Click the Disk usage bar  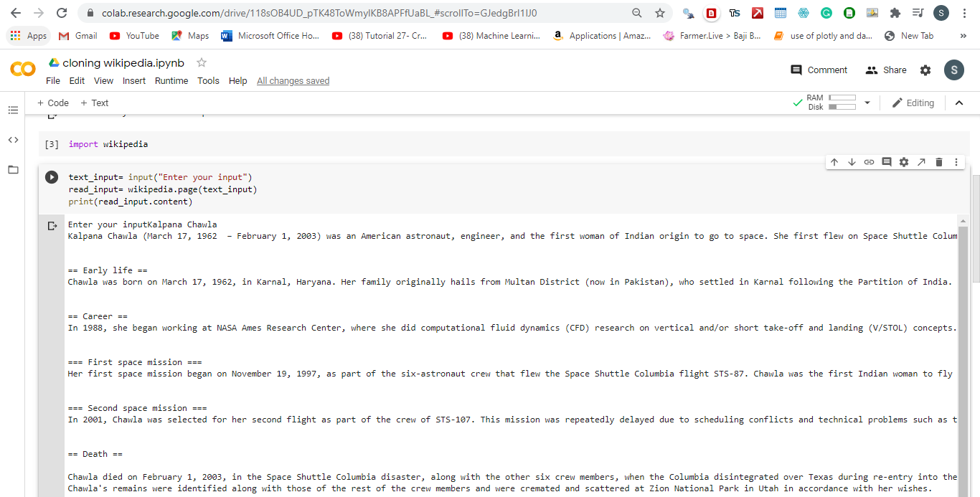[x=842, y=107]
